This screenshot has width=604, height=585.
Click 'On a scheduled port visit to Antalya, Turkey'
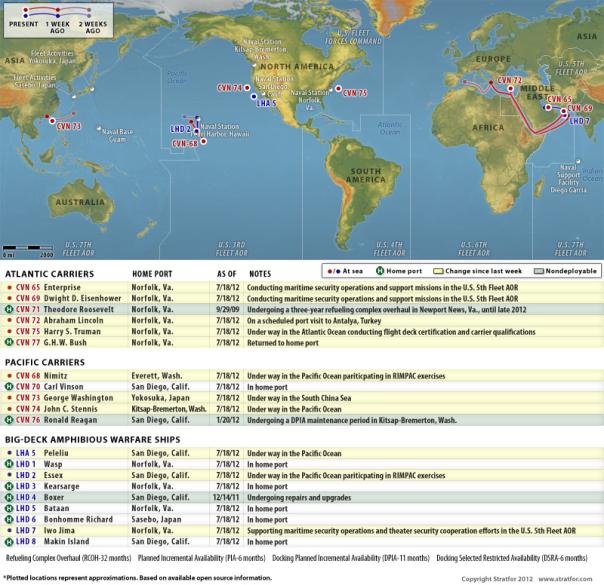pyautogui.click(x=314, y=321)
